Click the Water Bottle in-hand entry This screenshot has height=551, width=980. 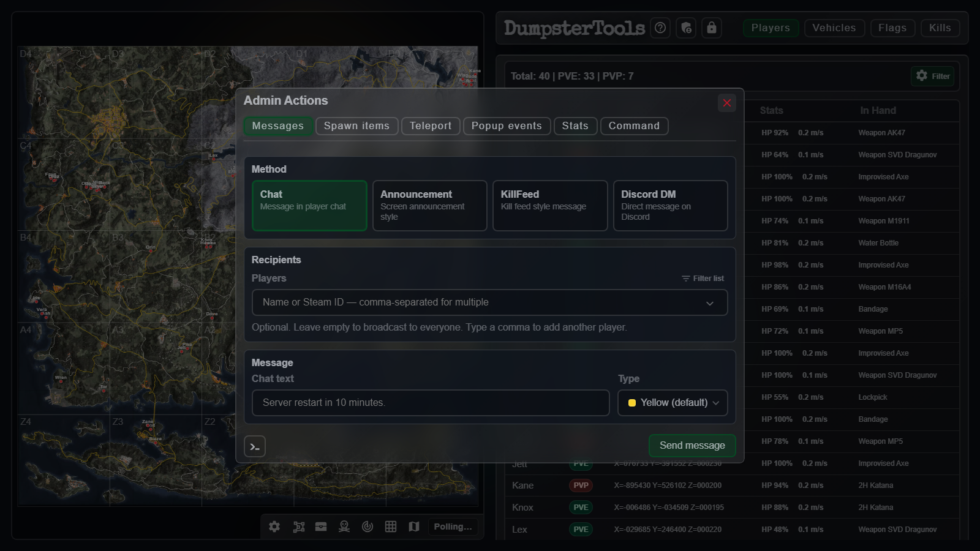tap(878, 243)
